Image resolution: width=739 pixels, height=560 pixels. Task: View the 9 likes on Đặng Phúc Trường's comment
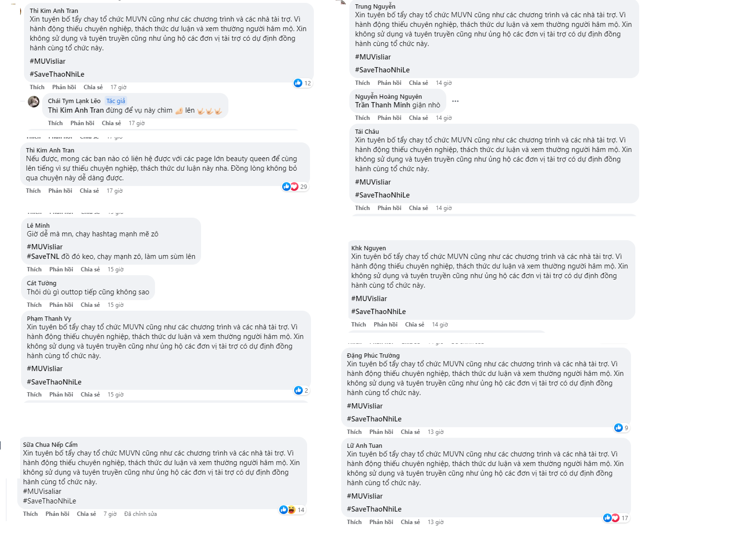pos(621,428)
